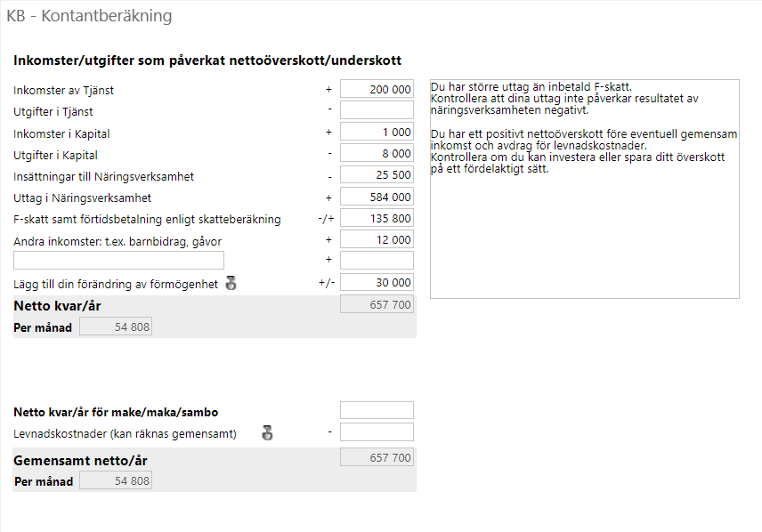The image size is (762, 532).
Task: Select the empty Utgifter i Tjänst field
Action: 377,110
